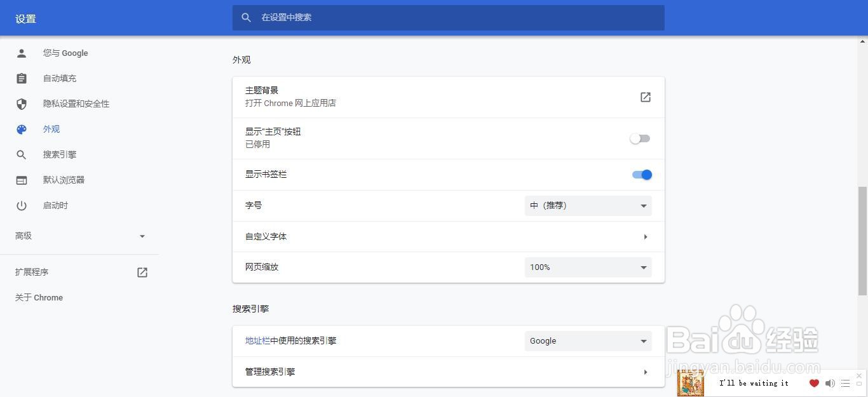Mute the music player volume icon

point(830,383)
